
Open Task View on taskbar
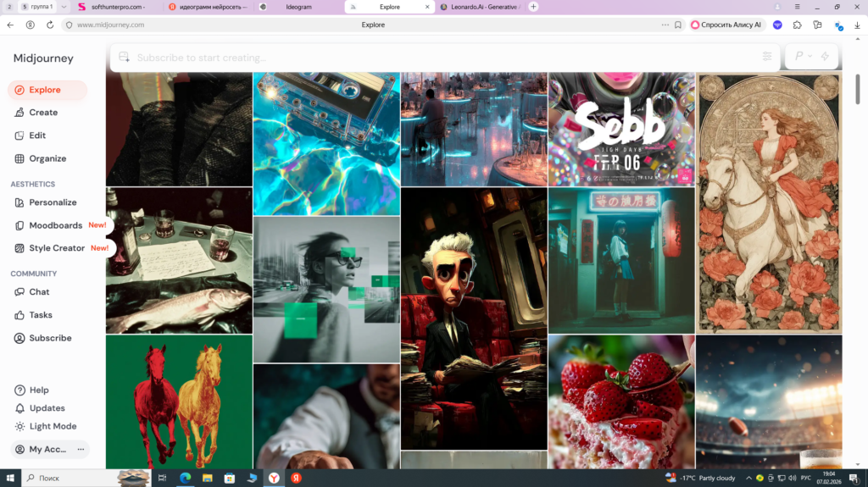[x=162, y=479]
